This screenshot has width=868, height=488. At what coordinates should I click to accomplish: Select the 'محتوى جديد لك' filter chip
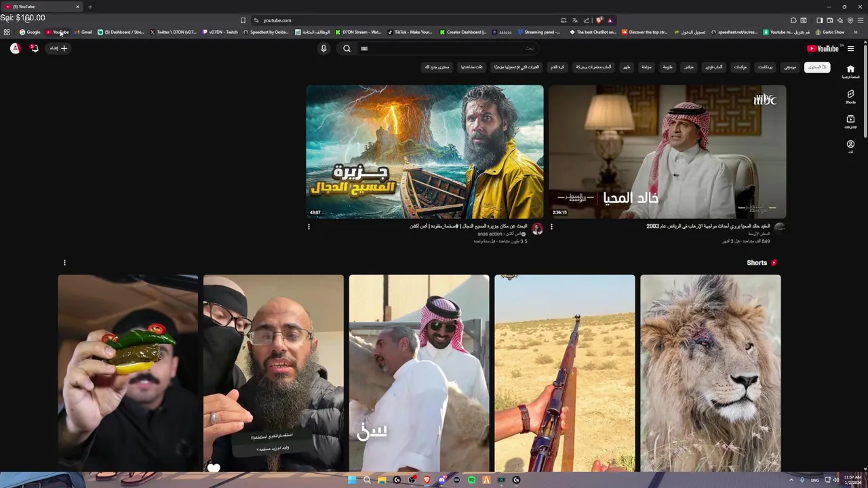pyautogui.click(x=437, y=67)
